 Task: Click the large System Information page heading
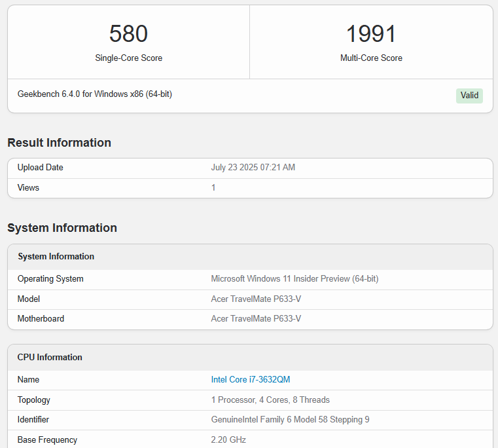(x=62, y=228)
